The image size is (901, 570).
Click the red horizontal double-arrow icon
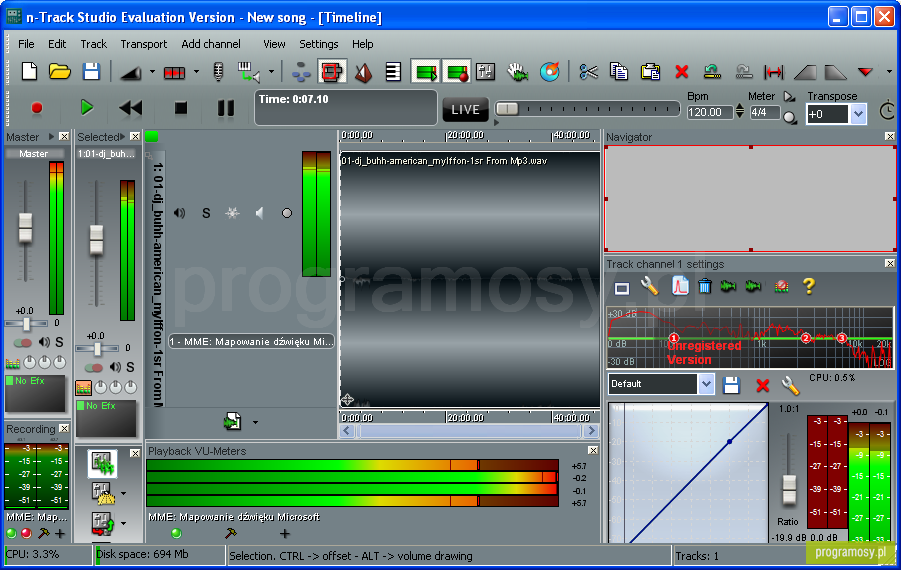pos(774,72)
